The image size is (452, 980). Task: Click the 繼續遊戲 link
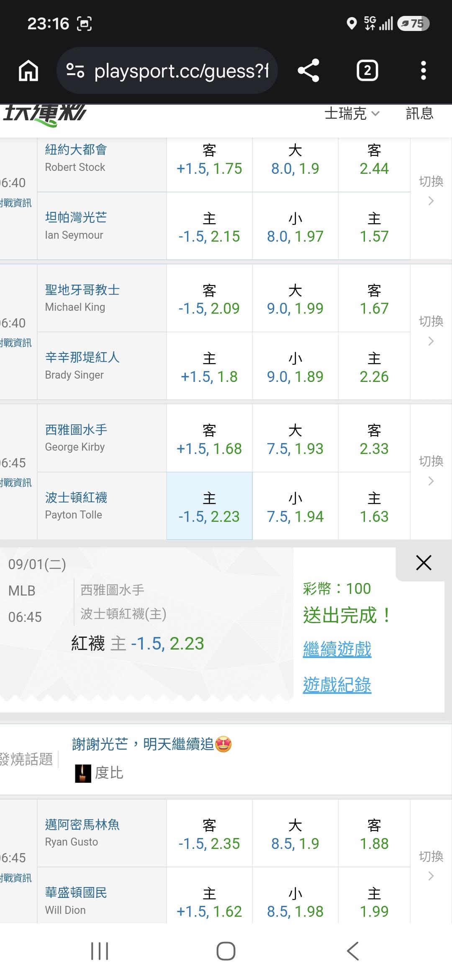pos(337,649)
